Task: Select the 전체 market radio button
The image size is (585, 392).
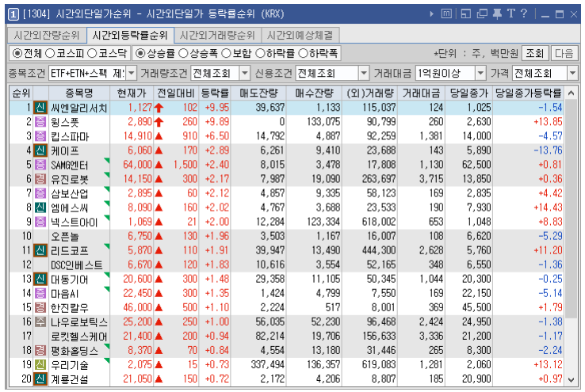Action: coord(17,53)
